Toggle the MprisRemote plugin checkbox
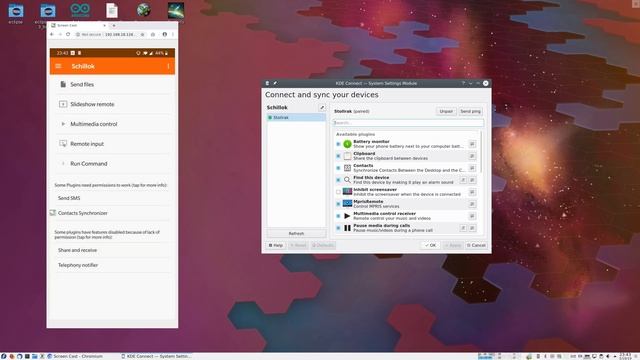Viewport: 640px width, 360px height. pyautogui.click(x=338, y=204)
